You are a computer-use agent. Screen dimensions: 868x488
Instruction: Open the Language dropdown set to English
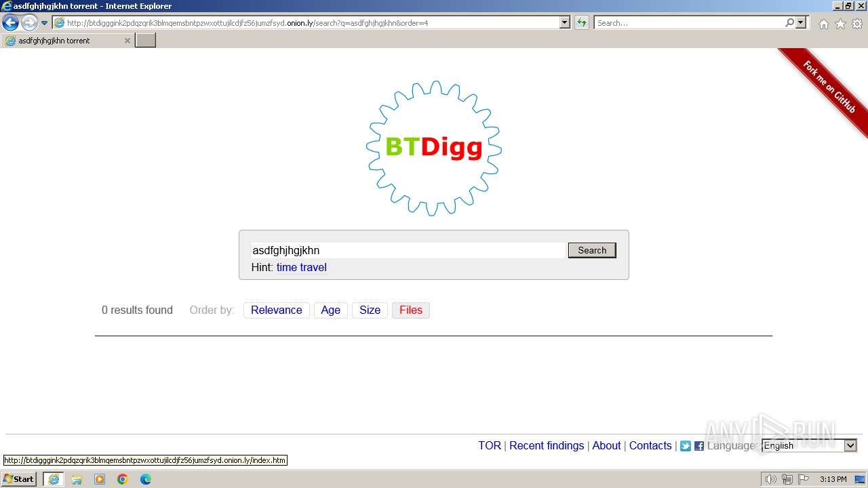coord(810,446)
